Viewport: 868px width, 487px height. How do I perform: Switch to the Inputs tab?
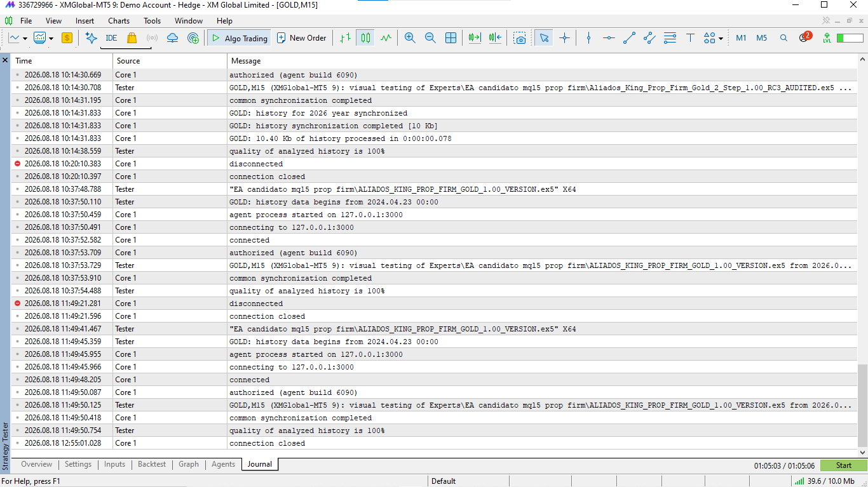click(x=114, y=464)
